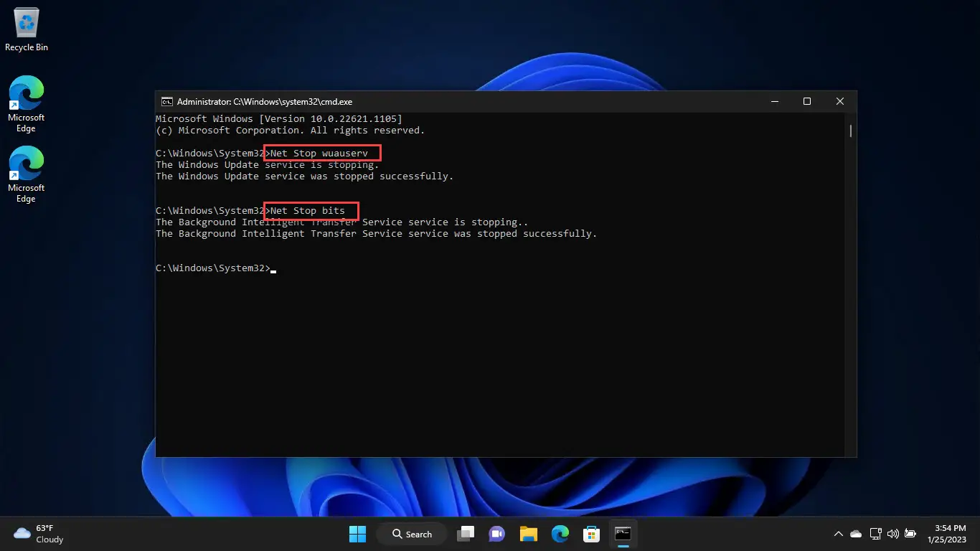The image size is (980, 551).
Task: Click the last C:\Windows\System32> prompt with cursor
Action: [x=216, y=268]
